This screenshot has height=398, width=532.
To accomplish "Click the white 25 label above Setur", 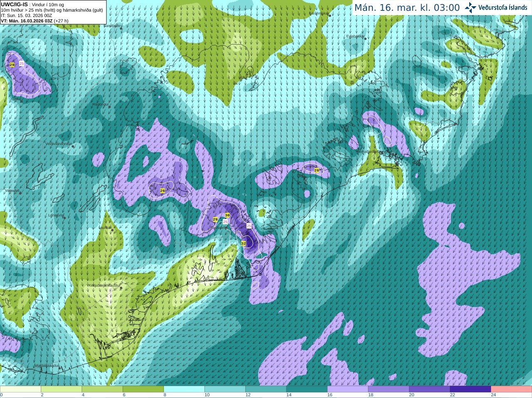I will tap(22, 64).
